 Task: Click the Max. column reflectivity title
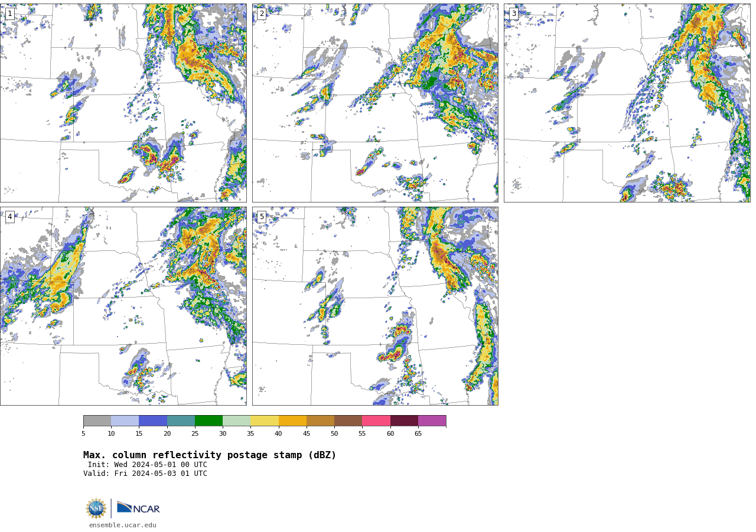coord(210,455)
